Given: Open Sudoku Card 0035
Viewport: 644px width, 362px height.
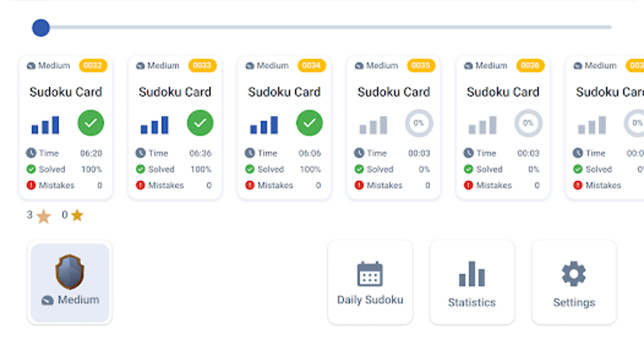Looking at the screenshot, I should point(394,127).
